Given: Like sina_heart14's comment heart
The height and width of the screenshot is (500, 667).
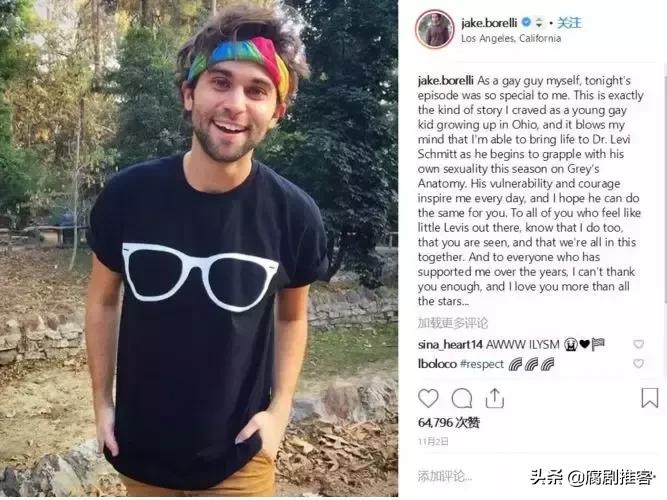Looking at the screenshot, I should coord(638,344).
